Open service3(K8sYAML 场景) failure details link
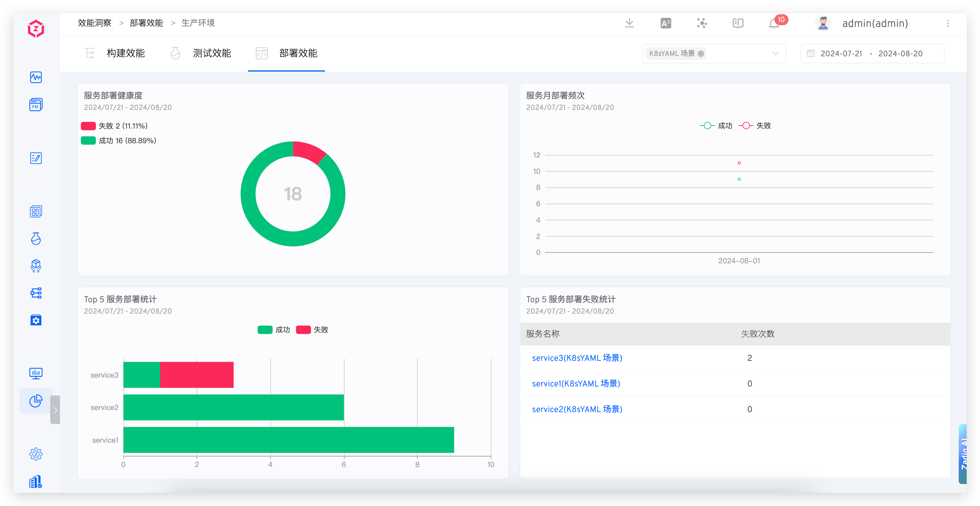The width and height of the screenshot is (980, 506). tap(577, 358)
